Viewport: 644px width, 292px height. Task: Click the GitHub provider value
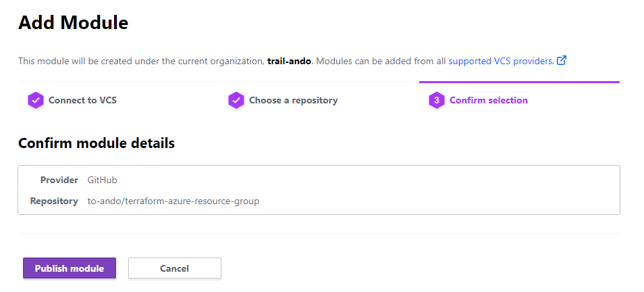click(103, 180)
